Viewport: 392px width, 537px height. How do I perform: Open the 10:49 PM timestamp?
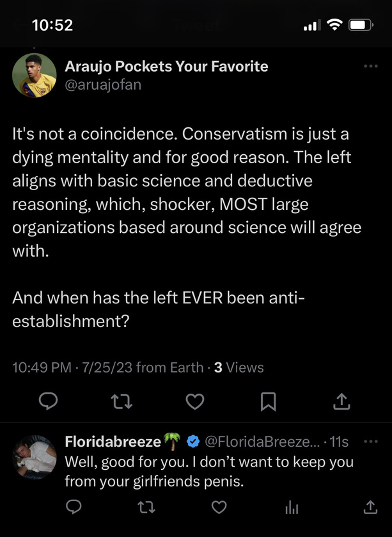42,367
